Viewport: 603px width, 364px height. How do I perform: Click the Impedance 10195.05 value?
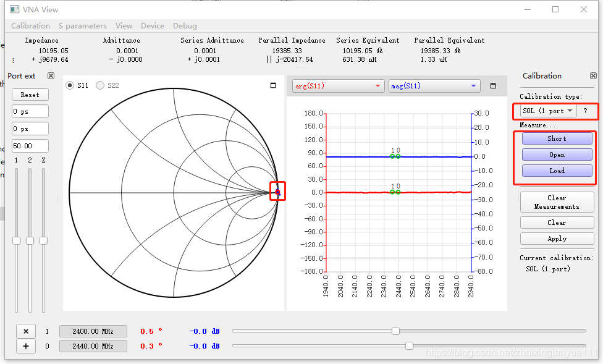54,51
